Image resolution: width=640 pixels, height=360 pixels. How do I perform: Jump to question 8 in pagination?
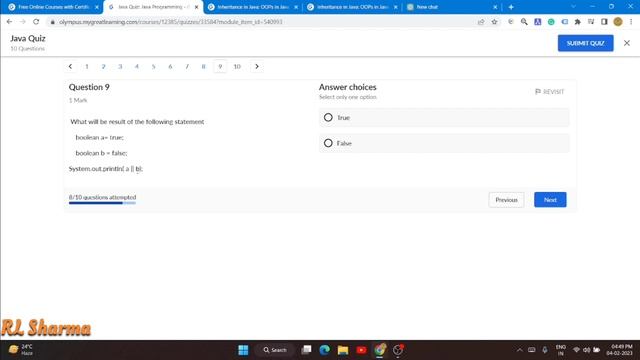pyautogui.click(x=203, y=67)
